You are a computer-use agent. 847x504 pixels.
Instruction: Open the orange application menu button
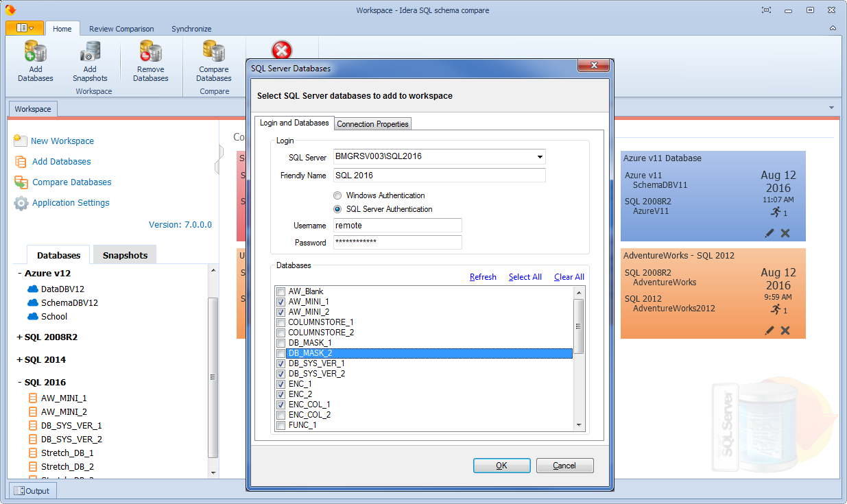coord(25,28)
